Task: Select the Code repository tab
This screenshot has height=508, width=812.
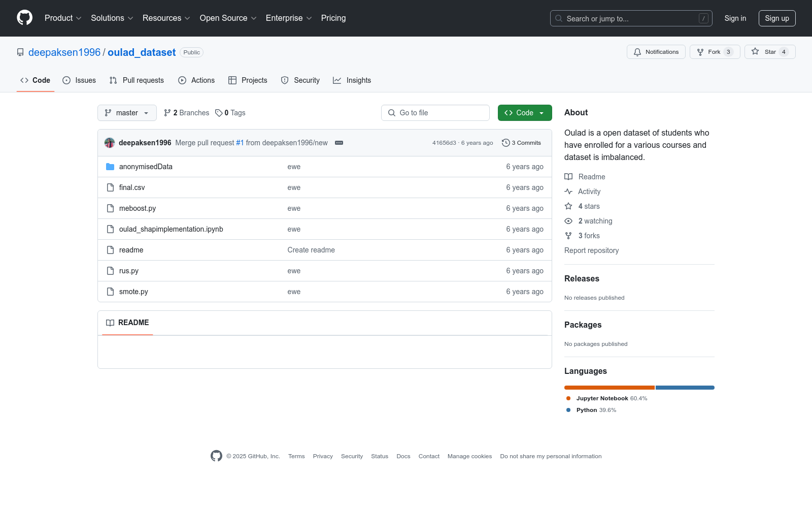Action: pos(36,80)
